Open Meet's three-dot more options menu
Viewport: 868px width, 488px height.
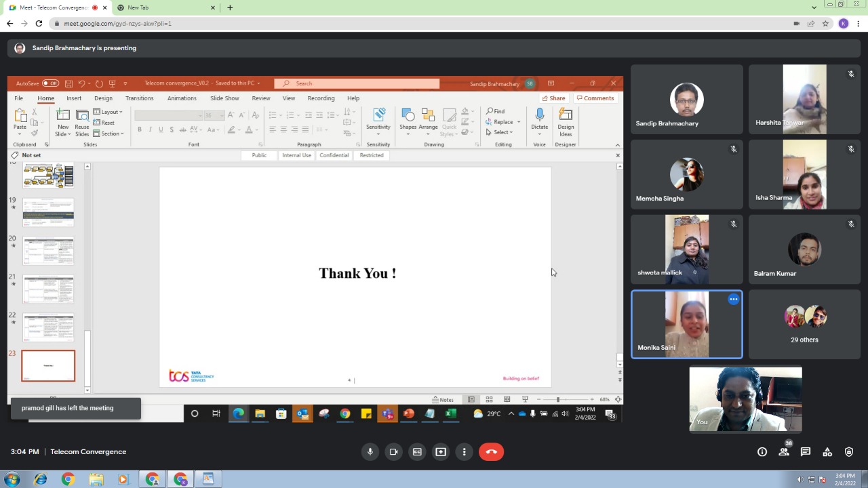[x=465, y=452]
